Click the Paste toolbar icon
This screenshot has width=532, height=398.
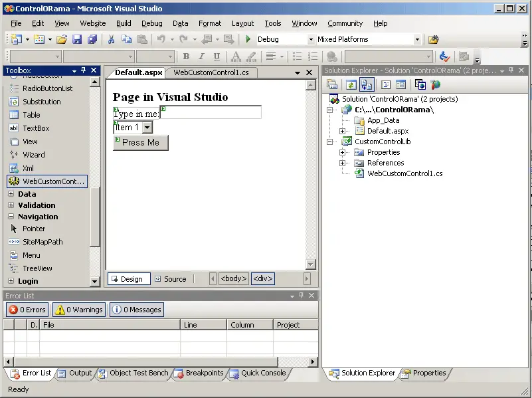pos(142,39)
